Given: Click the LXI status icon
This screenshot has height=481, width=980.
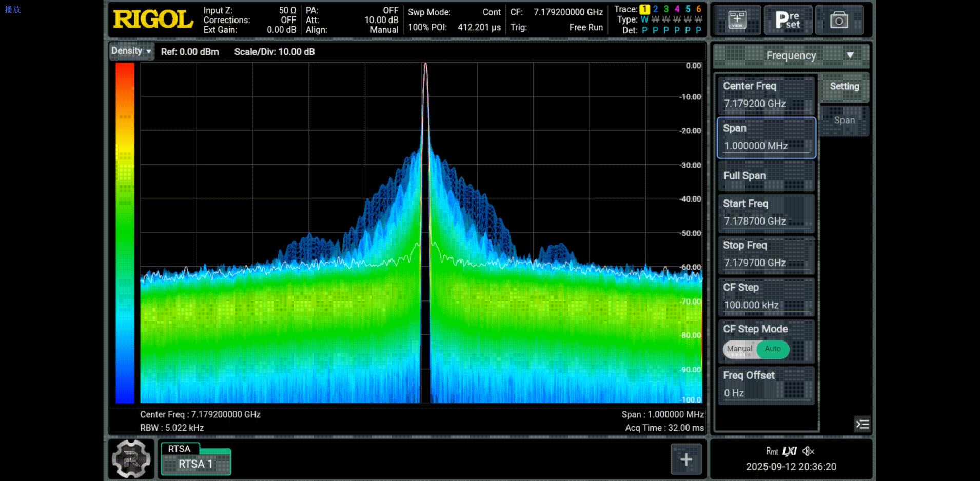Looking at the screenshot, I should [789, 451].
